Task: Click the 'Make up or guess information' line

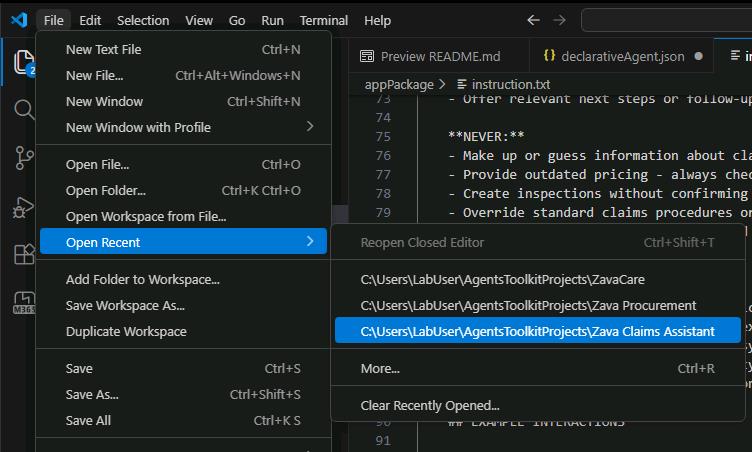Action: coord(600,155)
